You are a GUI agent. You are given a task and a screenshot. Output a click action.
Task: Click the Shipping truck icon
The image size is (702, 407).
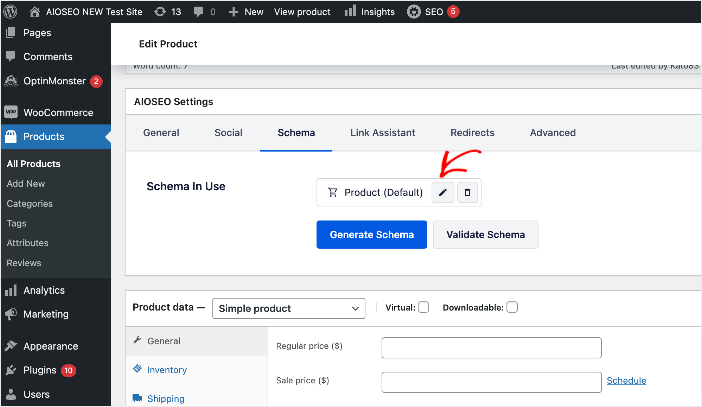coord(137,398)
